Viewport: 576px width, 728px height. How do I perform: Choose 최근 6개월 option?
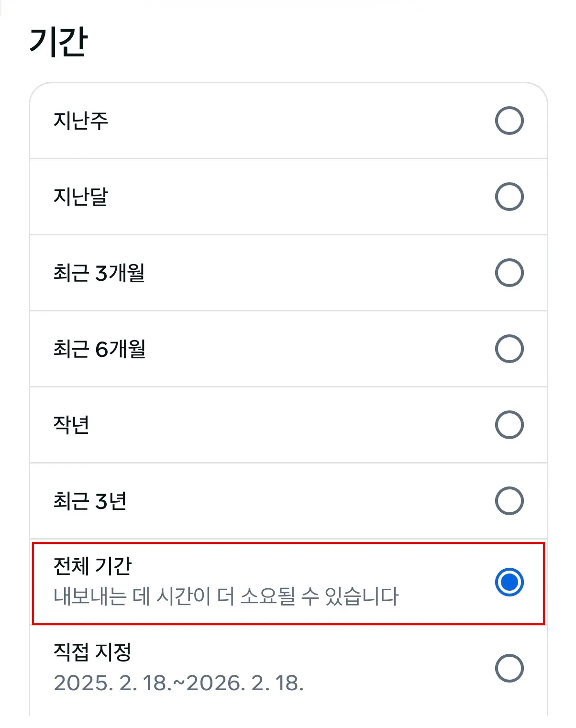[x=510, y=349]
